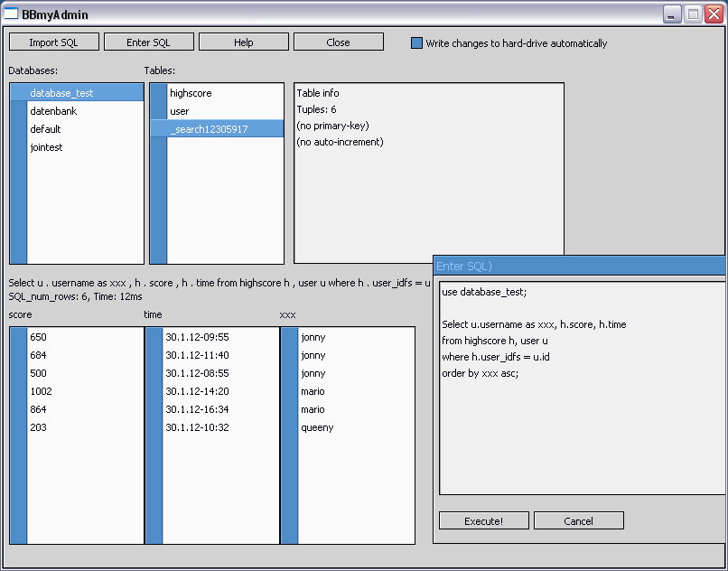Click the Import SQL button
This screenshot has height=571, width=728.
pos(53,42)
